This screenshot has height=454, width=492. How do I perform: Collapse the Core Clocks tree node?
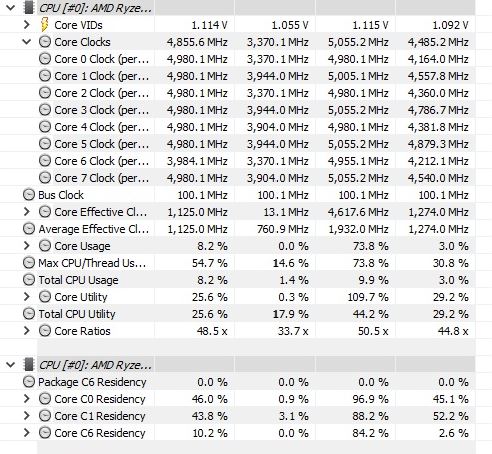27,42
